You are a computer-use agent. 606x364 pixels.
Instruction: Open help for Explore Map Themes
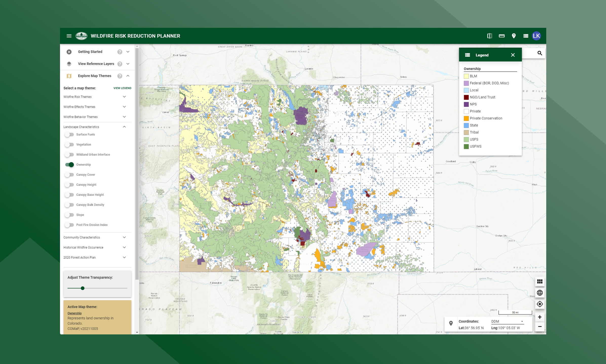120,76
